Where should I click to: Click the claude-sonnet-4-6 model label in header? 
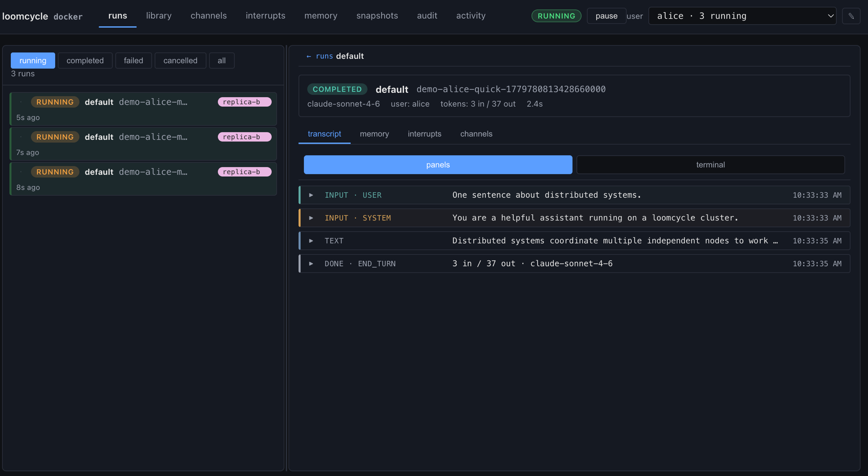[x=343, y=104]
